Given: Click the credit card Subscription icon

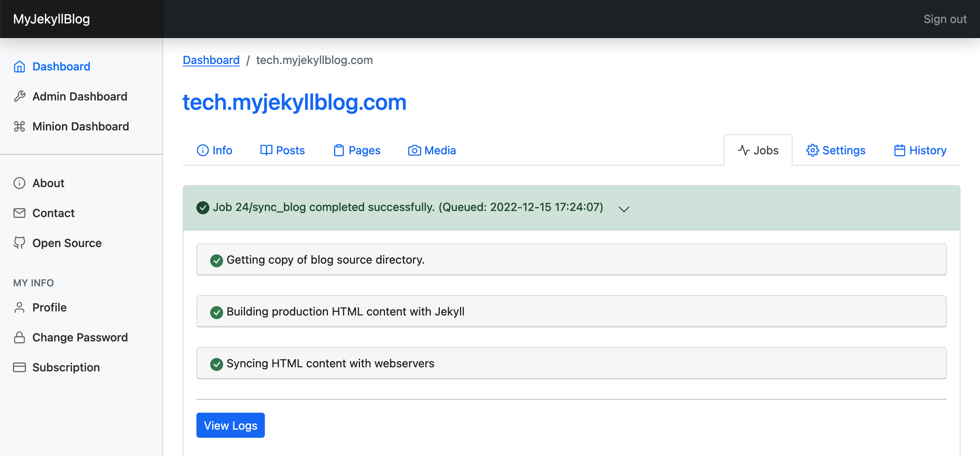Looking at the screenshot, I should pos(19,367).
